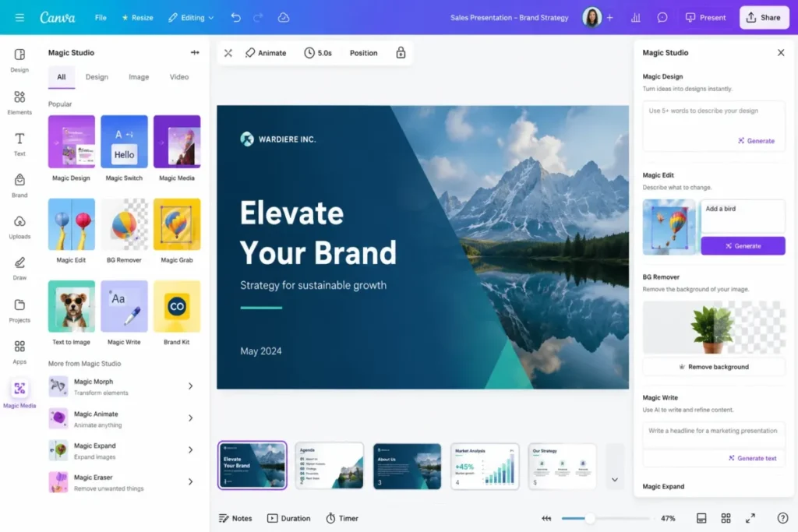Click Generate in Magic Design box

click(756, 141)
